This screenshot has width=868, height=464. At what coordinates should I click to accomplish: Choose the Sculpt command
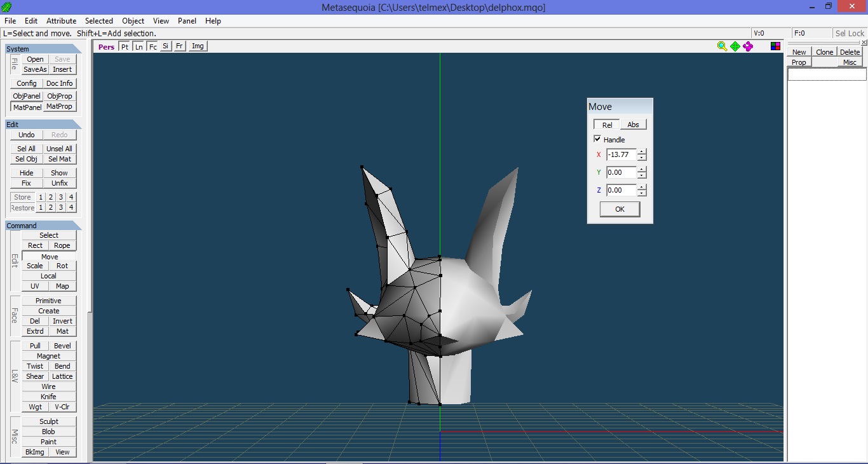[49, 421]
